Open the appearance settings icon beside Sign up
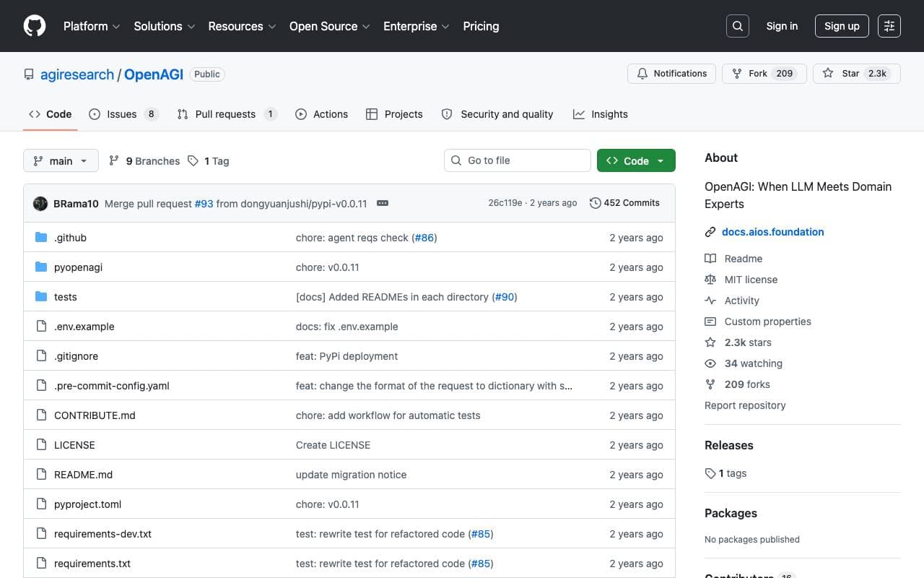924x578 pixels. 889,26
